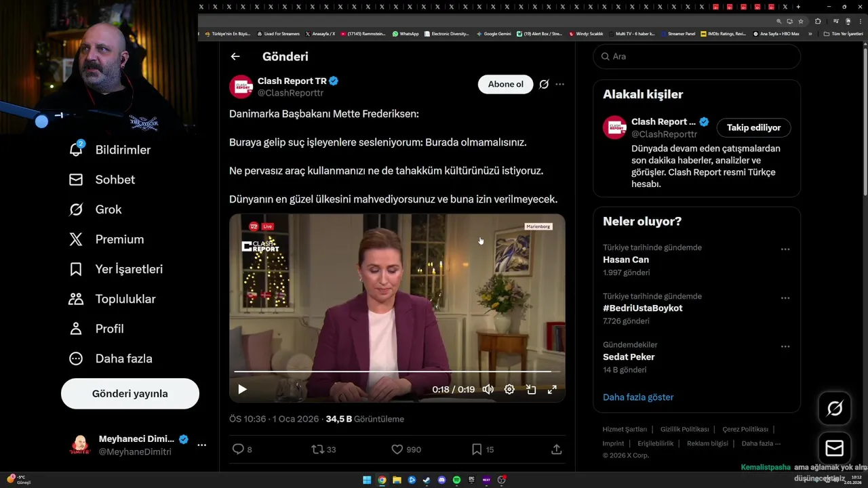868x488 pixels.
Task: Open the Hasan Can trend
Action: 626,260
